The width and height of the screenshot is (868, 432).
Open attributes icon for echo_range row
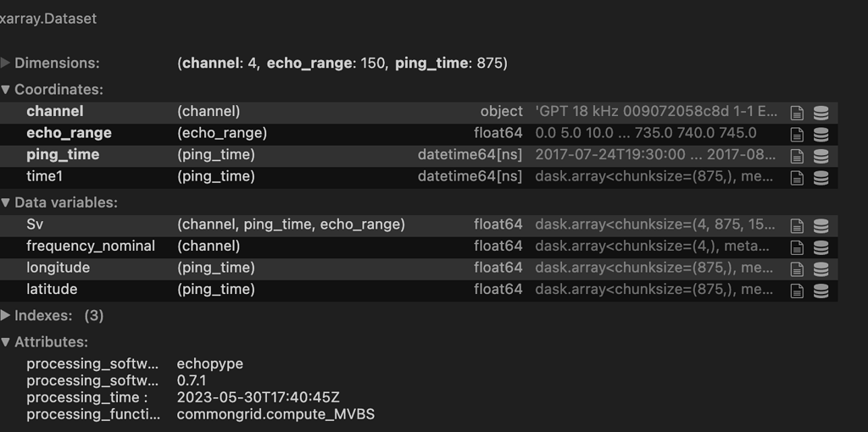pos(797,135)
